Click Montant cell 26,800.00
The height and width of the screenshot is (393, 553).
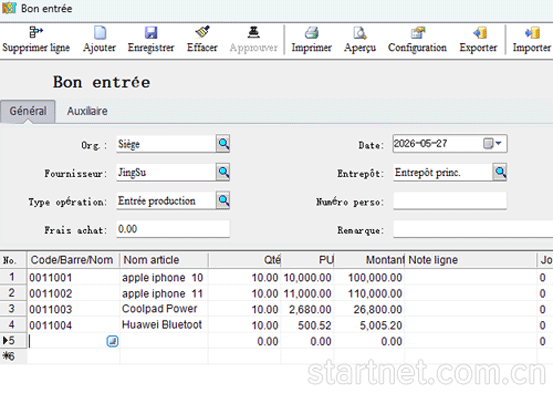[369, 309]
